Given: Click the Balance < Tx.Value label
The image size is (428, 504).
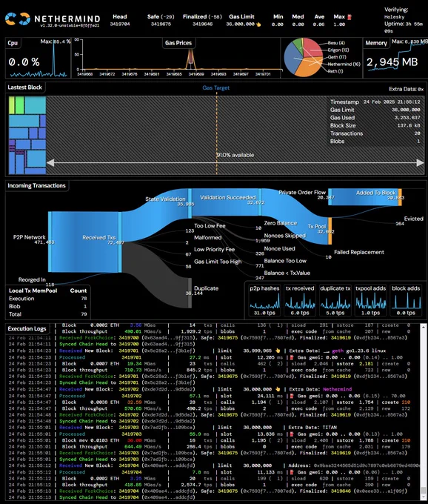Looking at the screenshot, I should point(287,273).
